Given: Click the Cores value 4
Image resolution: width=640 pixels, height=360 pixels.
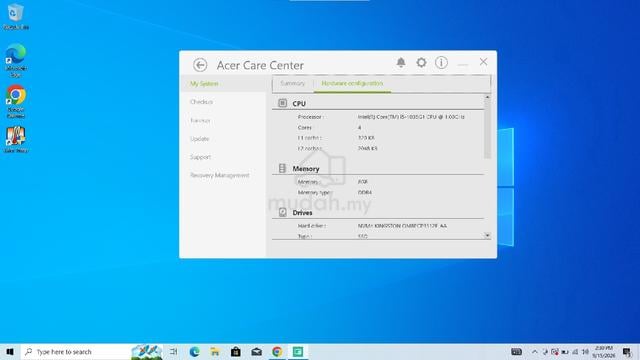Looking at the screenshot, I should coord(360,128).
